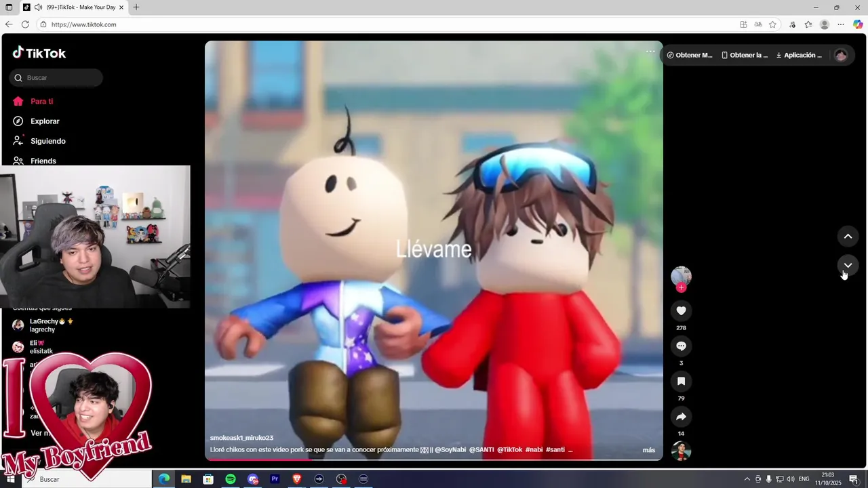Open the browser Favorites list icon

click(808, 24)
